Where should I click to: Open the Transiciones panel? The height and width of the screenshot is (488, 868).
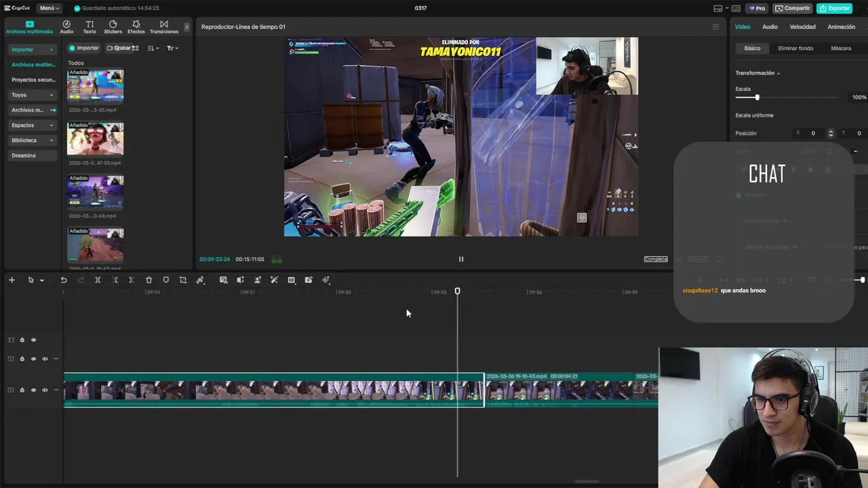(x=164, y=26)
